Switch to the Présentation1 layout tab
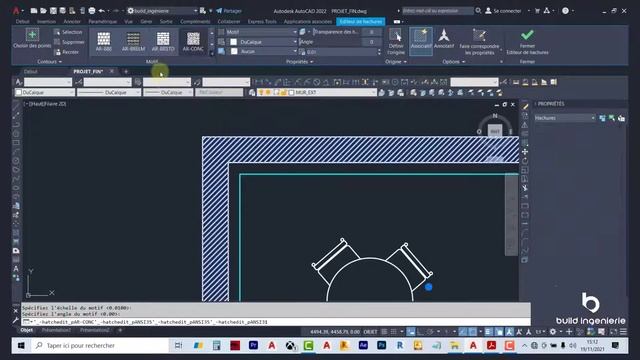This screenshot has height=360, width=640. click(x=56, y=330)
